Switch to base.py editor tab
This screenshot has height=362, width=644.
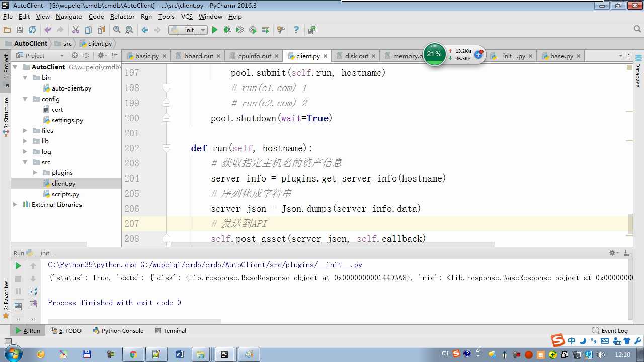pyautogui.click(x=561, y=56)
